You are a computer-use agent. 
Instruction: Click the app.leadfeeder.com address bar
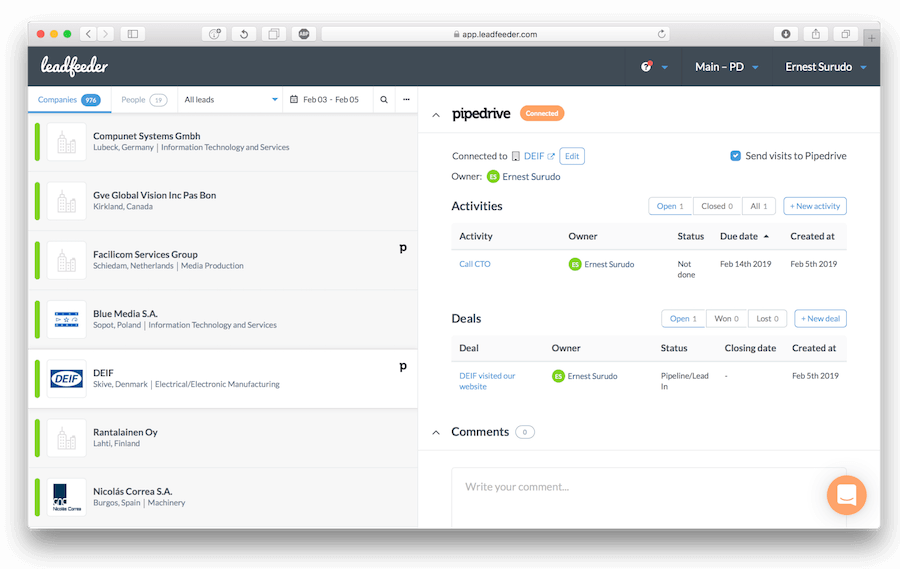click(495, 34)
